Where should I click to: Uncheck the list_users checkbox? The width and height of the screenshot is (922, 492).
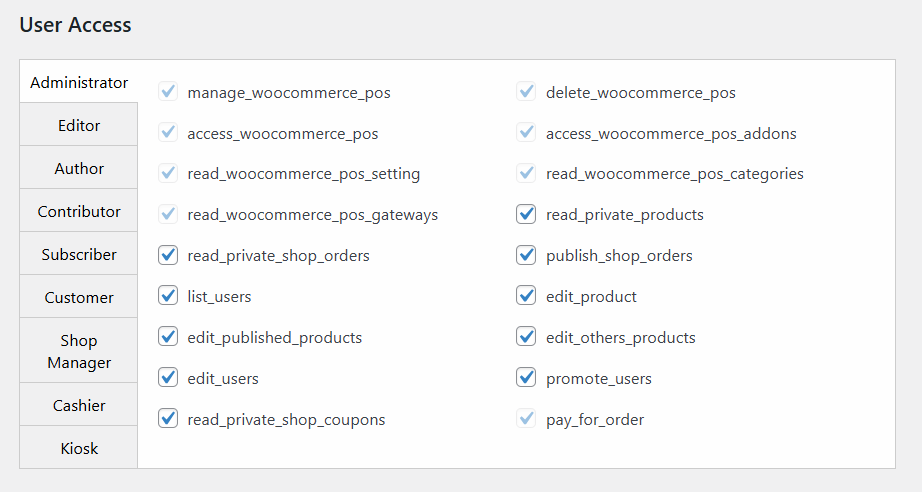tap(168, 297)
